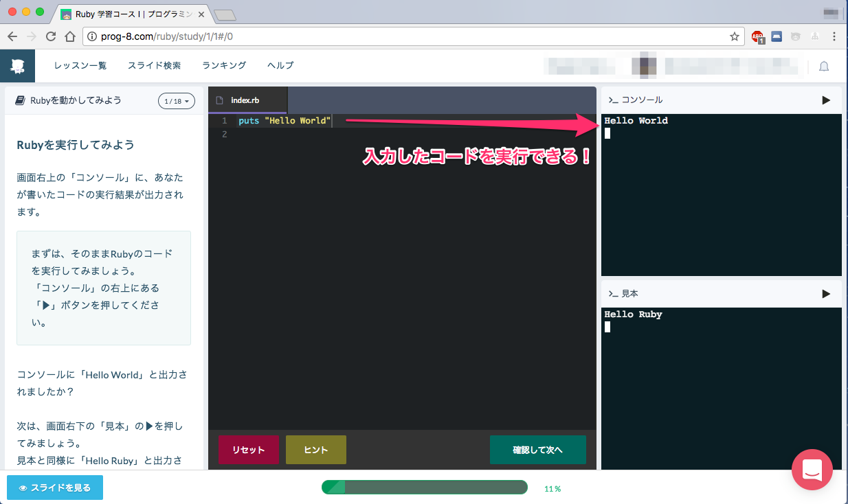
Task: Run code with console play button
Action: pyautogui.click(x=826, y=100)
